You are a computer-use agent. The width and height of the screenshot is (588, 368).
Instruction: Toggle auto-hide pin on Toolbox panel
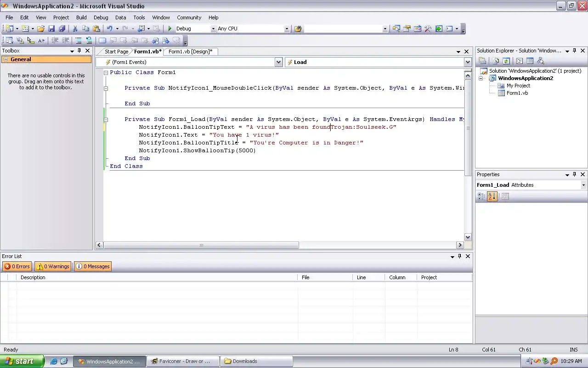point(79,51)
